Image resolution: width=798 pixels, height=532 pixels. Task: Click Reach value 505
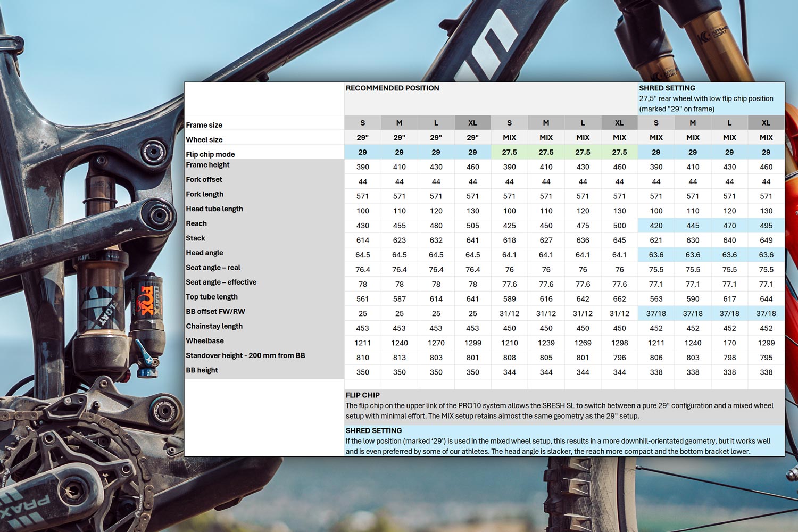point(473,226)
